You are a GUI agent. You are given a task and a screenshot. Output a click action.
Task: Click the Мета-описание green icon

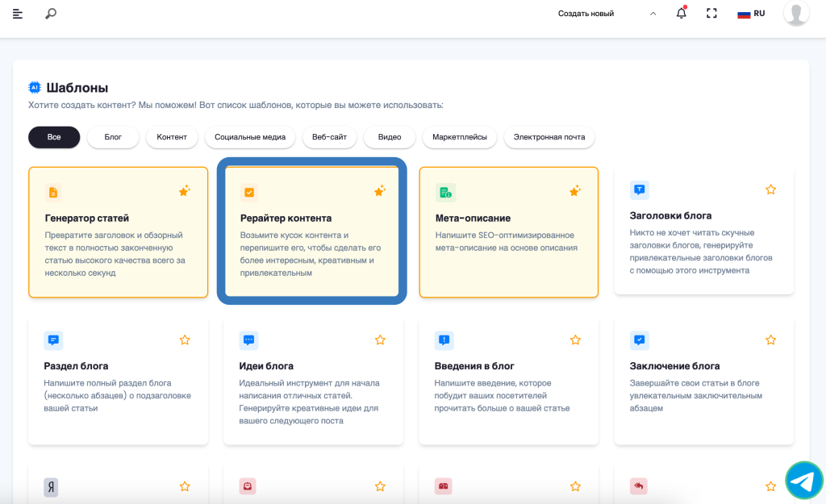[445, 193]
